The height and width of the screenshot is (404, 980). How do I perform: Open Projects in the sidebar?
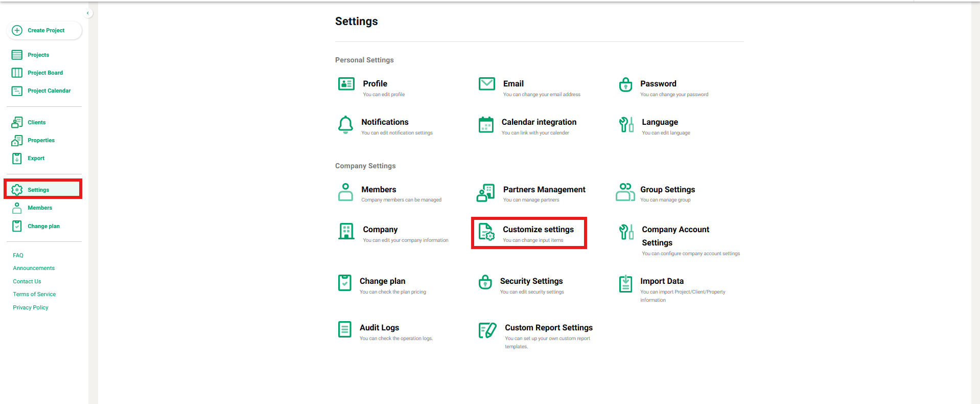point(38,55)
